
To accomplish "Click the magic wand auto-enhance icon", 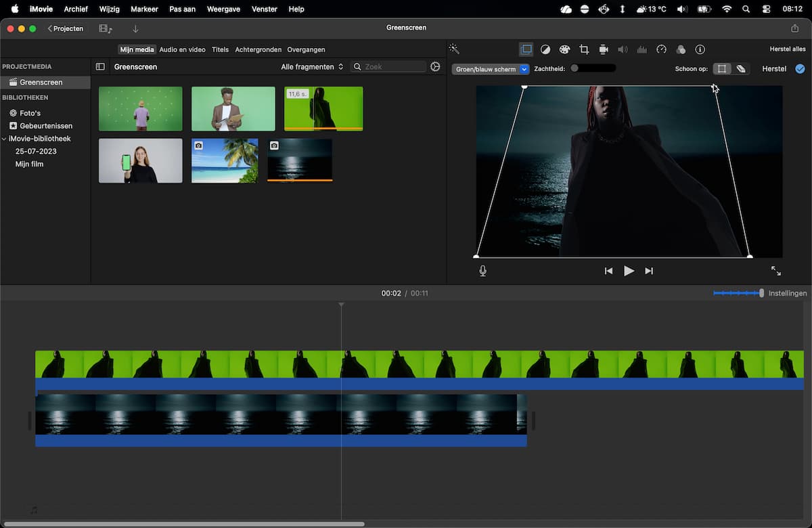I will [454, 49].
